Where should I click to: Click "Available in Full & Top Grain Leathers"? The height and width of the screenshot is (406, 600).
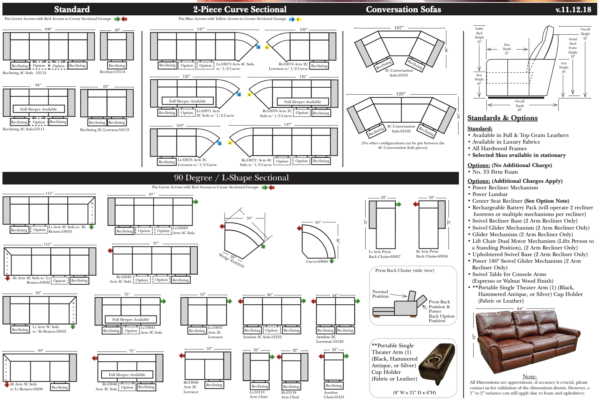click(x=520, y=135)
